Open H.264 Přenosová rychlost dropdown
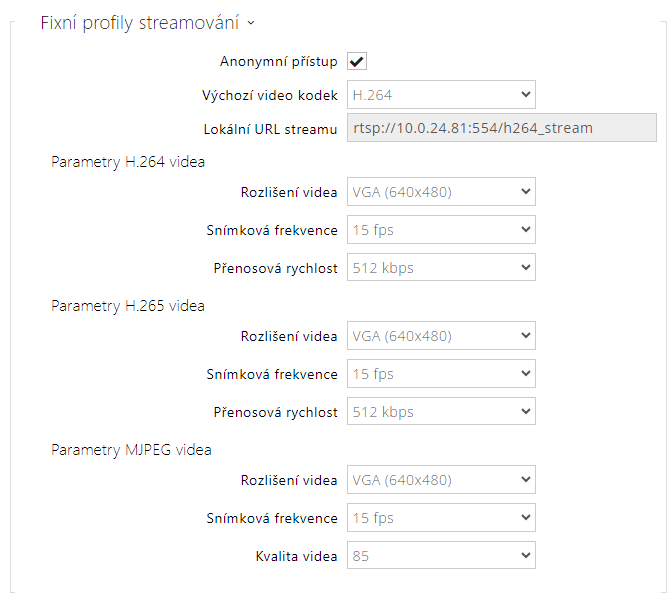 pyautogui.click(x=441, y=268)
